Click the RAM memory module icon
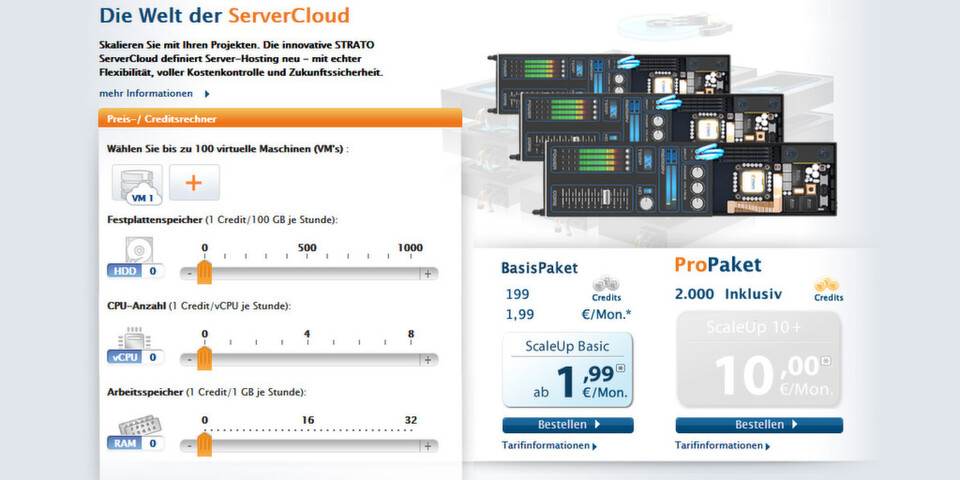 click(138, 424)
